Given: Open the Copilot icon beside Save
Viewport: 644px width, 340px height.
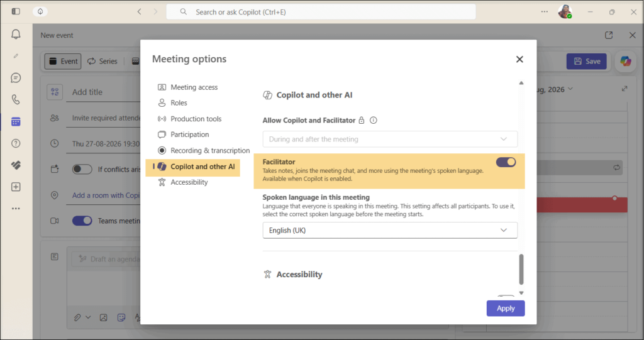Looking at the screenshot, I should [x=626, y=62].
